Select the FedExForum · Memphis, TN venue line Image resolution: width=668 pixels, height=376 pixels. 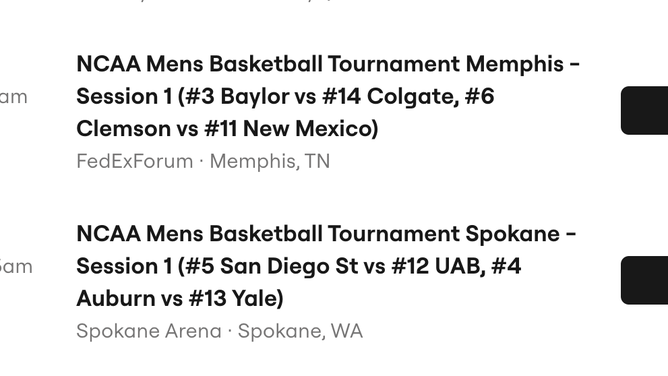click(203, 161)
